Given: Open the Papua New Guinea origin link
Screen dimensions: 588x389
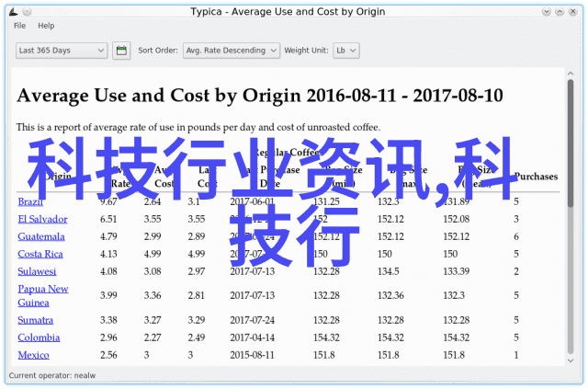Looking at the screenshot, I should pyautogui.click(x=43, y=295).
